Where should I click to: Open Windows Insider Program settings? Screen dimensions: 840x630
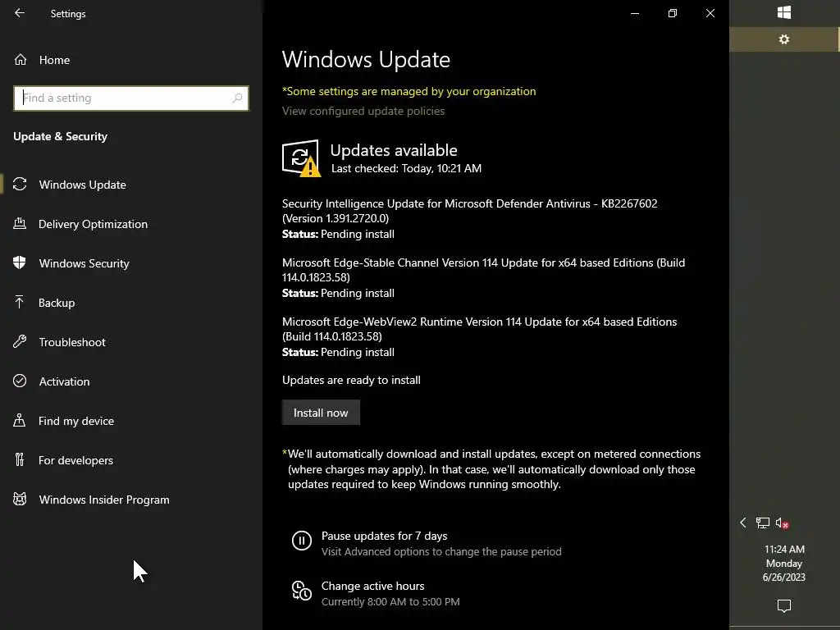(x=131, y=500)
